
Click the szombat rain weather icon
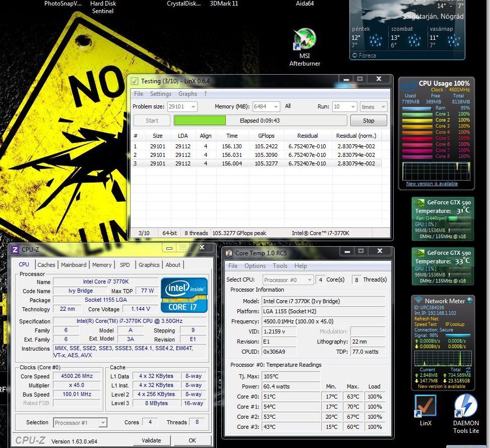pyautogui.click(x=414, y=40)
